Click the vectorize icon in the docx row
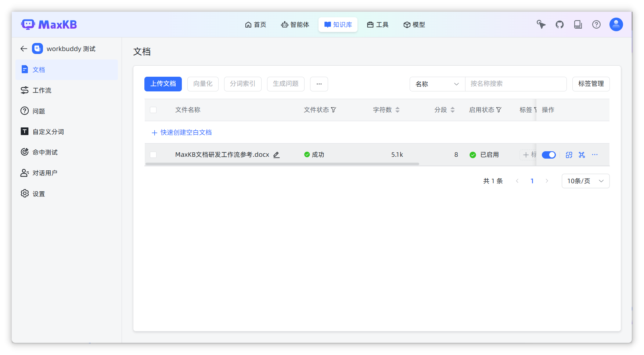Viewport: 644px width, 355px height. click(x=569, y=155)
